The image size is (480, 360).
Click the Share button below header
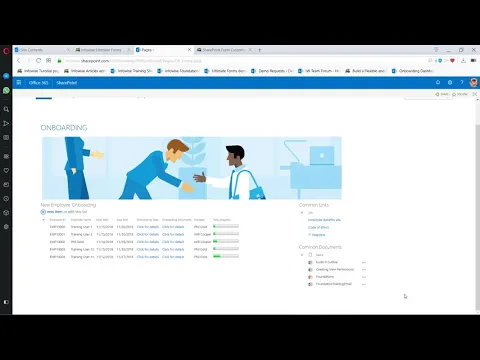coord(442,94)
